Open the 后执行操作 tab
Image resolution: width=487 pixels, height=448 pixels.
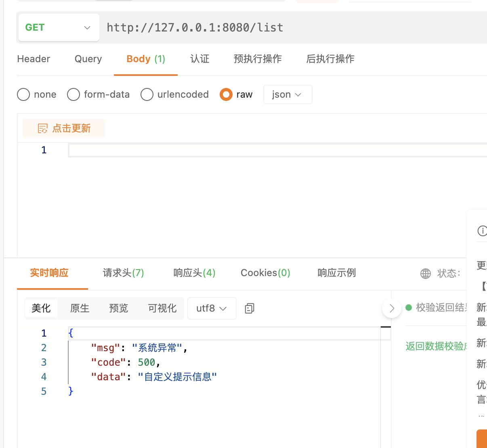(x=330, y=59)
